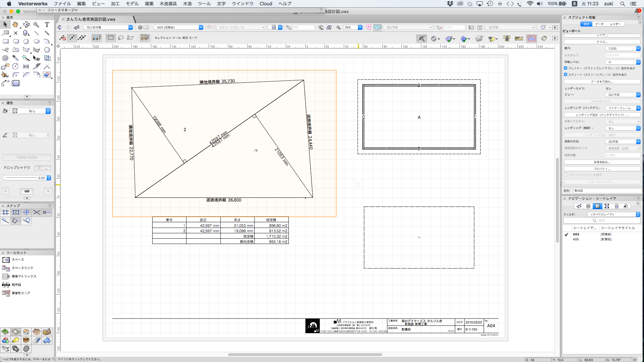Select the Eyedropper tool

[x=16, y=58]
